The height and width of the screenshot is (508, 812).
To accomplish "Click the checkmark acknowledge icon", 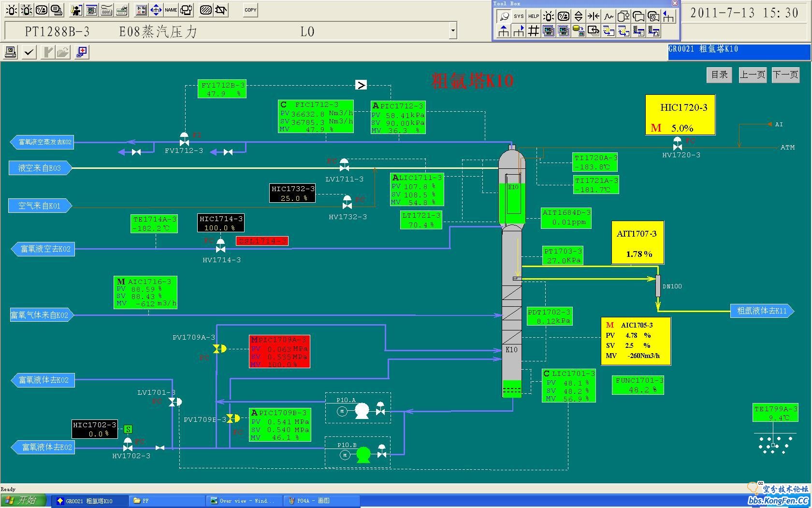I will coord(29,52).
